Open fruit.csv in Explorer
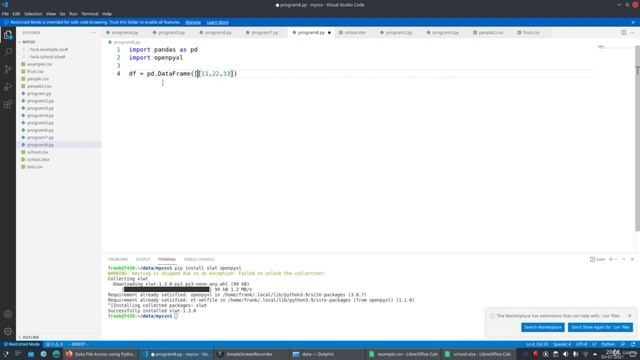This screenshot has height=360, width=640. pos(36,71)
